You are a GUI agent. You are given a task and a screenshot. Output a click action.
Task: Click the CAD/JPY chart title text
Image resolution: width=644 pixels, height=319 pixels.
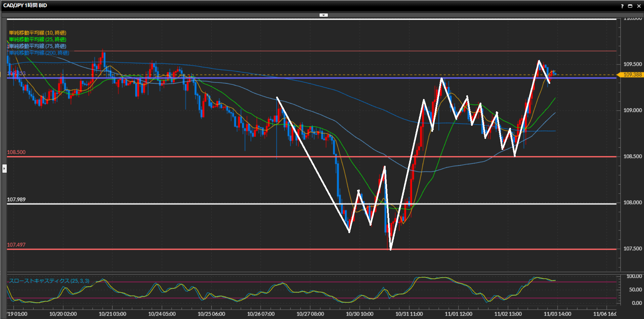(25, 5)
